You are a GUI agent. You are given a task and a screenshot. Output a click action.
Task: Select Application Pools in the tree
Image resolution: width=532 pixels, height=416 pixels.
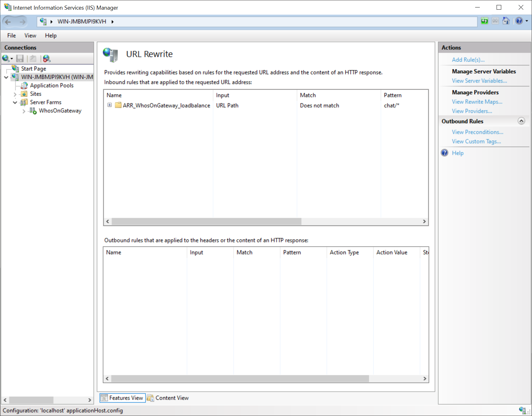pos(52,85)
